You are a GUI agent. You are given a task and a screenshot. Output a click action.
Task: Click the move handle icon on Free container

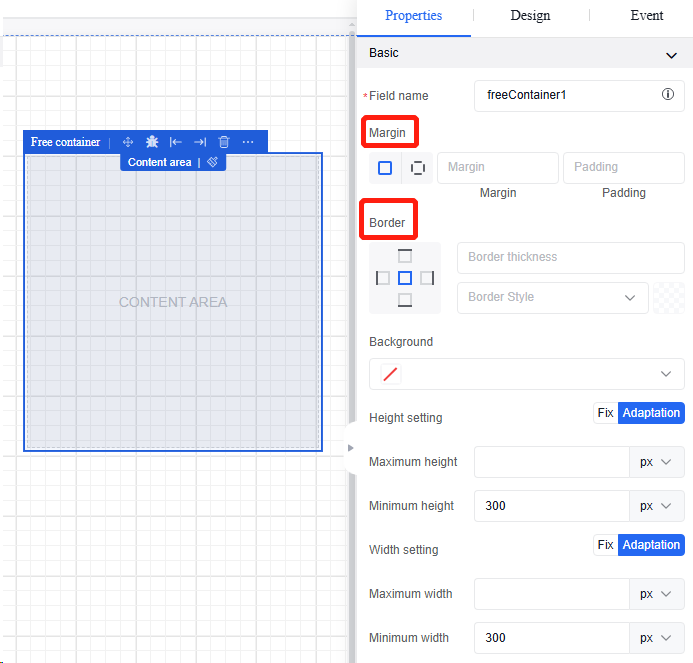click(x=128, y=142)
